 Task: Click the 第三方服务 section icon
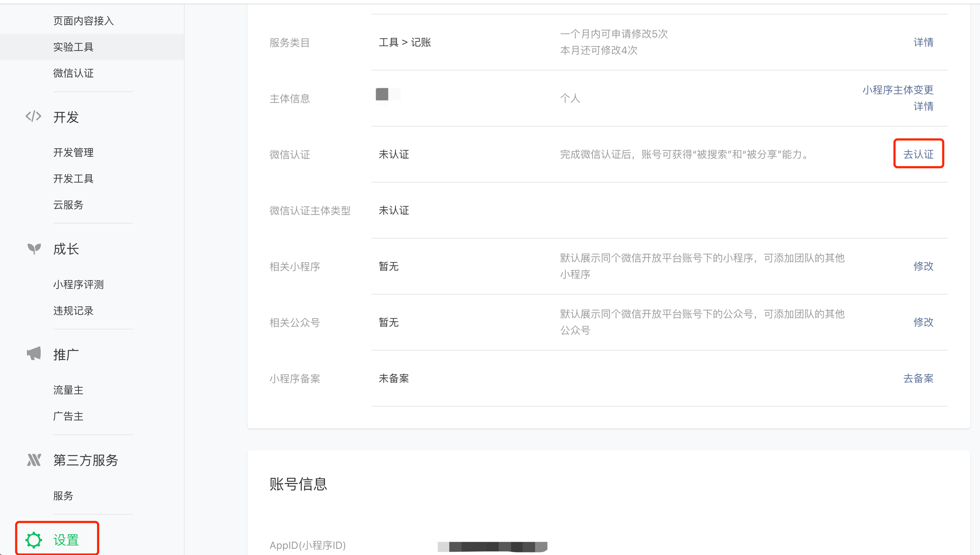click(x=34, y=460)
